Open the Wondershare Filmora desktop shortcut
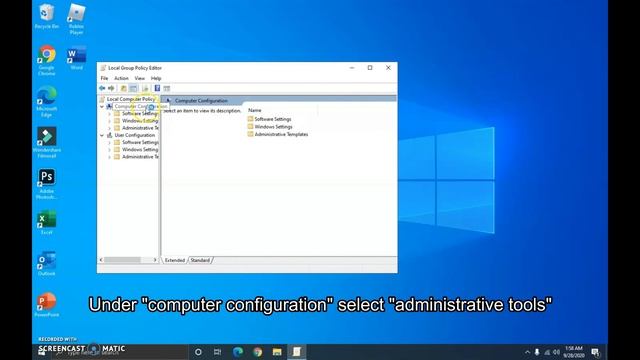 (47, 142)
